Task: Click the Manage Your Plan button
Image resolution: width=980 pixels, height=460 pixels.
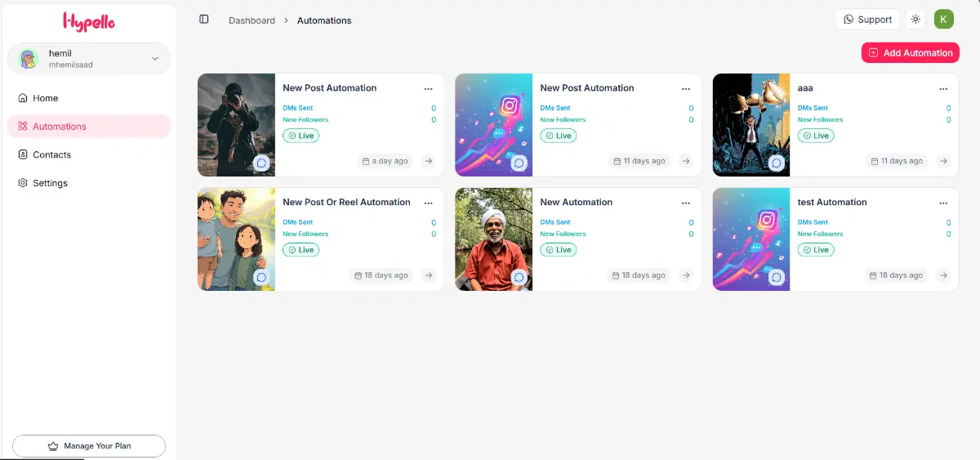Action: click(x=89, y=446)
